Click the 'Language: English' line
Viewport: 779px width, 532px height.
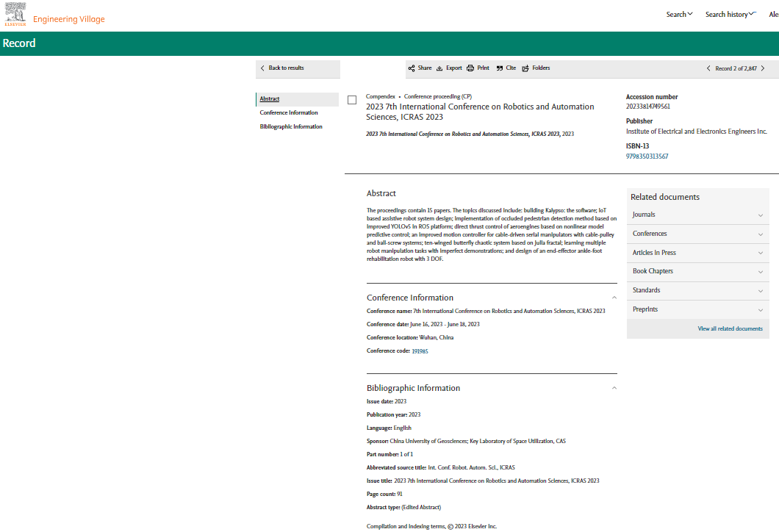click(389, 428)
